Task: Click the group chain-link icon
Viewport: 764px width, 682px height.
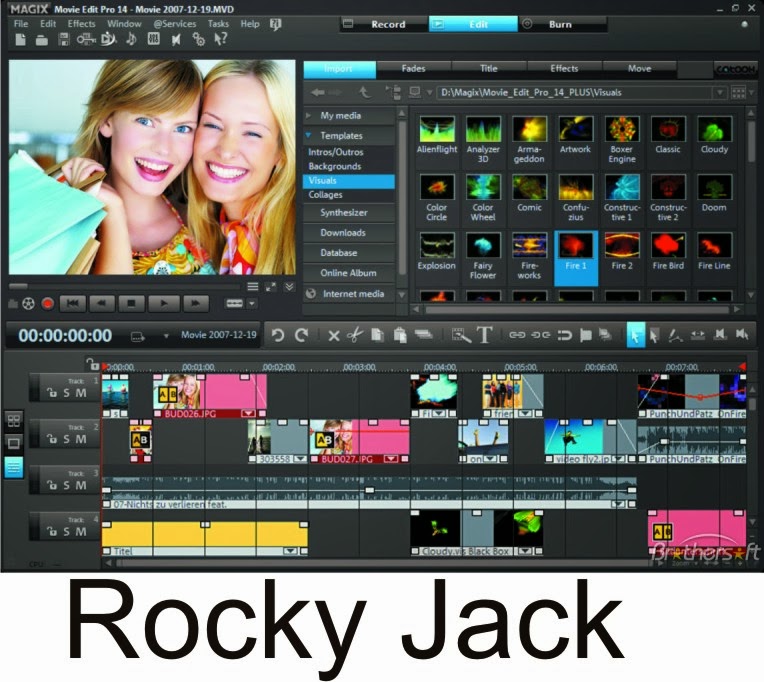Action: [517, 335]
